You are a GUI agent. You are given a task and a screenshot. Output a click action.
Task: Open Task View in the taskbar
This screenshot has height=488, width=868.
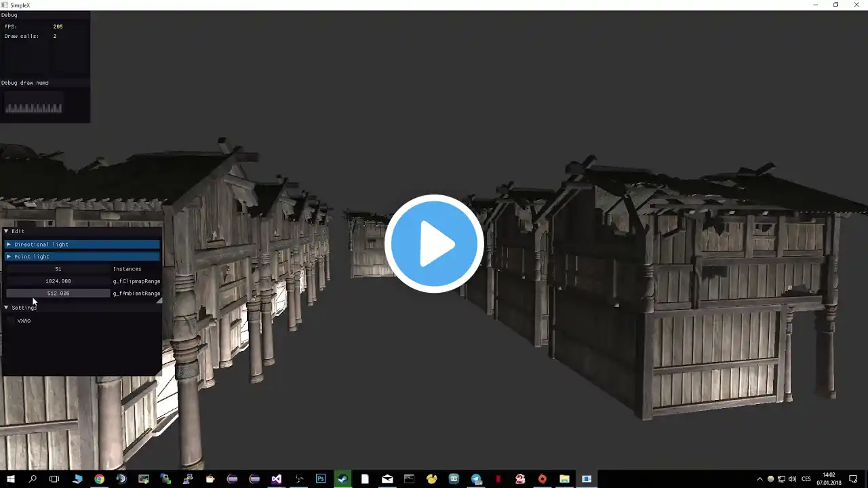[54, 479]
